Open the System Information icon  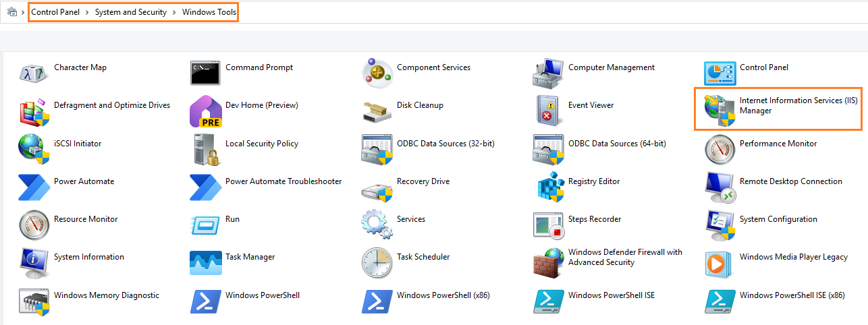tap(34, 262)
